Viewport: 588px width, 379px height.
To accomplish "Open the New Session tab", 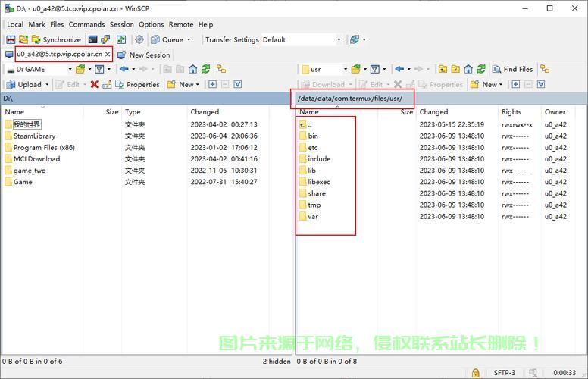I will pos(144,55).
